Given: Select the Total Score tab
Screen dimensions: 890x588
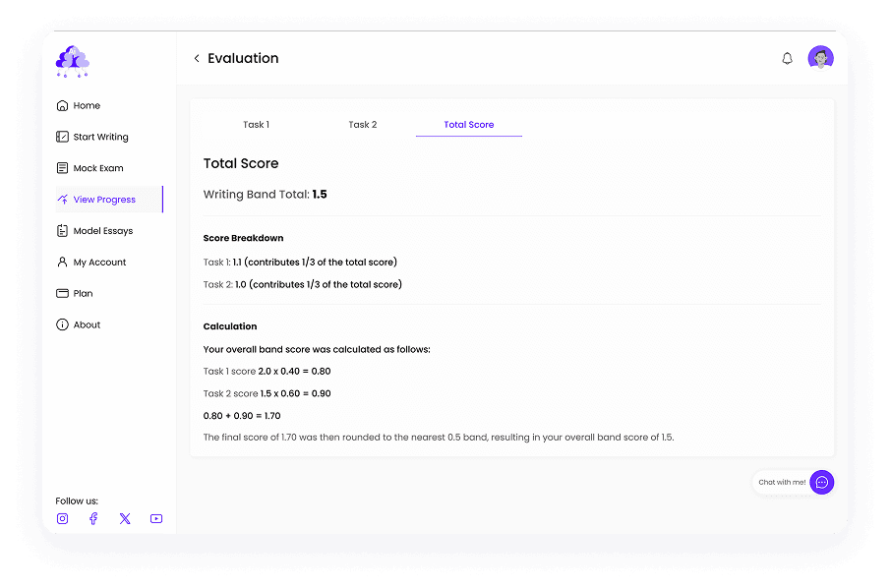Looking at the screenshot, I should [468, 125].
